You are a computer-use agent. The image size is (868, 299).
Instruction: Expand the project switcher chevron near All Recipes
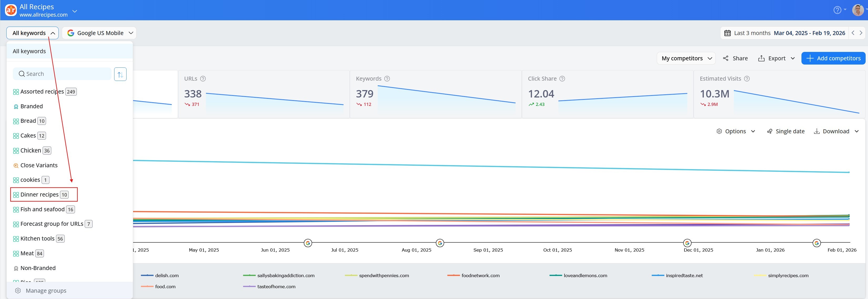pyautogui.click(x=75, y=11)
